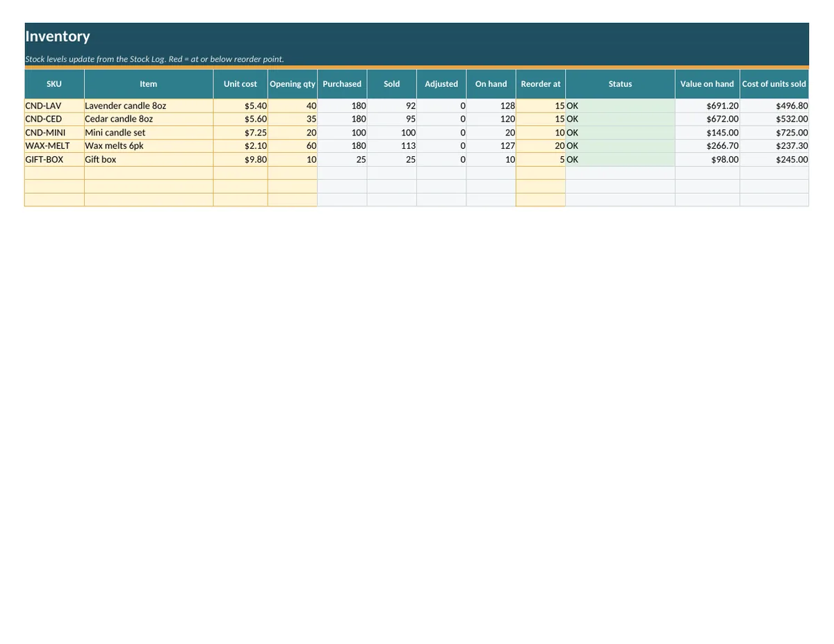Select sold quantity 92 for CND-LAV

(392, 106)
